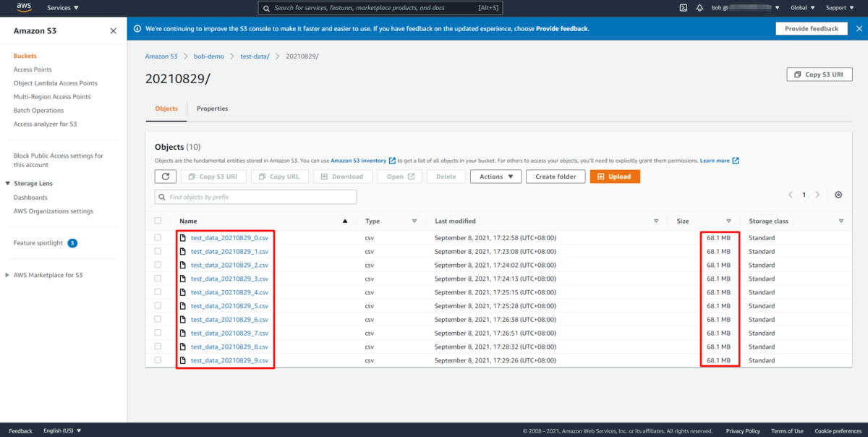
Task: Select checkbox for test_data_20210829_2.csv
Action: (158, 265)
